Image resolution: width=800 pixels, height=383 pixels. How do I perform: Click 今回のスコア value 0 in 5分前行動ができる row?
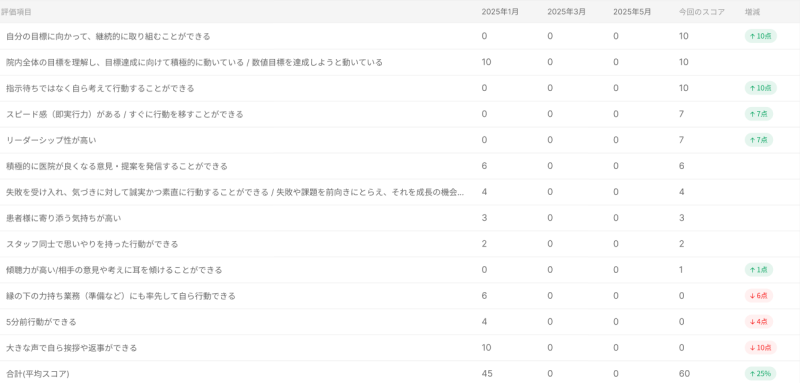pyautogui.click(x=682, y=322)
